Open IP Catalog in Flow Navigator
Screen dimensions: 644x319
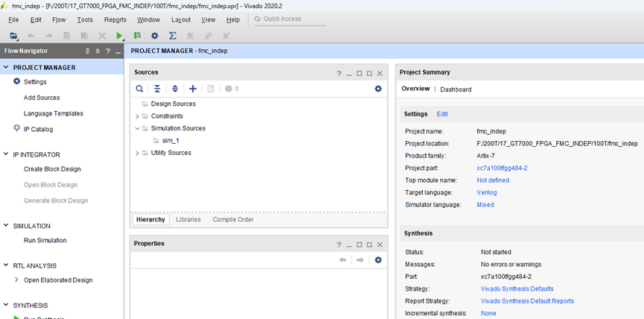click(x=38, y=129)
